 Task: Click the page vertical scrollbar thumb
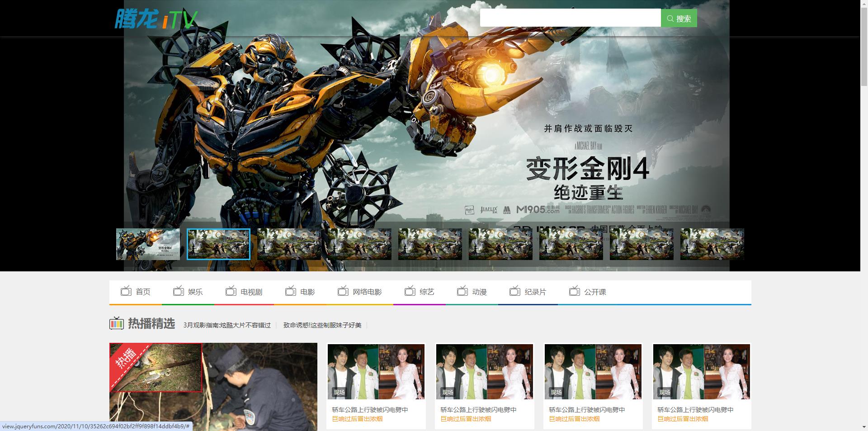click(x=864, y=47)
